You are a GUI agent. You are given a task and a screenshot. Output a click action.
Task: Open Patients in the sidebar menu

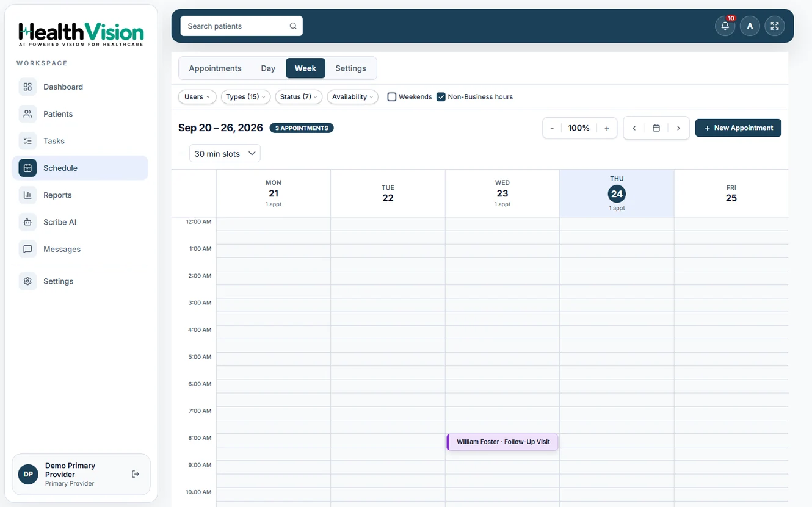80,113
